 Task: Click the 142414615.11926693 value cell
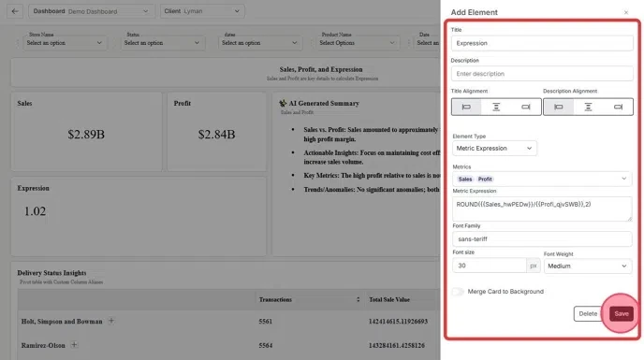pyautogui.click(x=398, y=322)
